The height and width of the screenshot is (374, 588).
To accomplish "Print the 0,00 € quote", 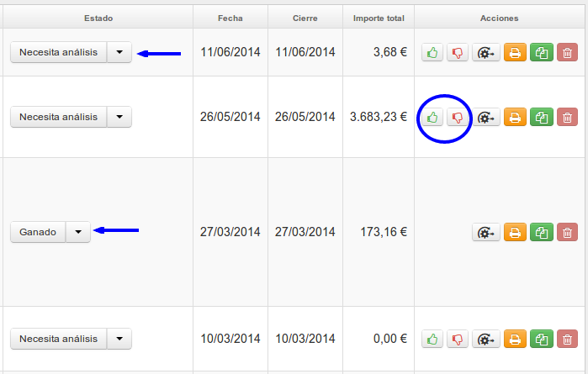I will (515, 340).
